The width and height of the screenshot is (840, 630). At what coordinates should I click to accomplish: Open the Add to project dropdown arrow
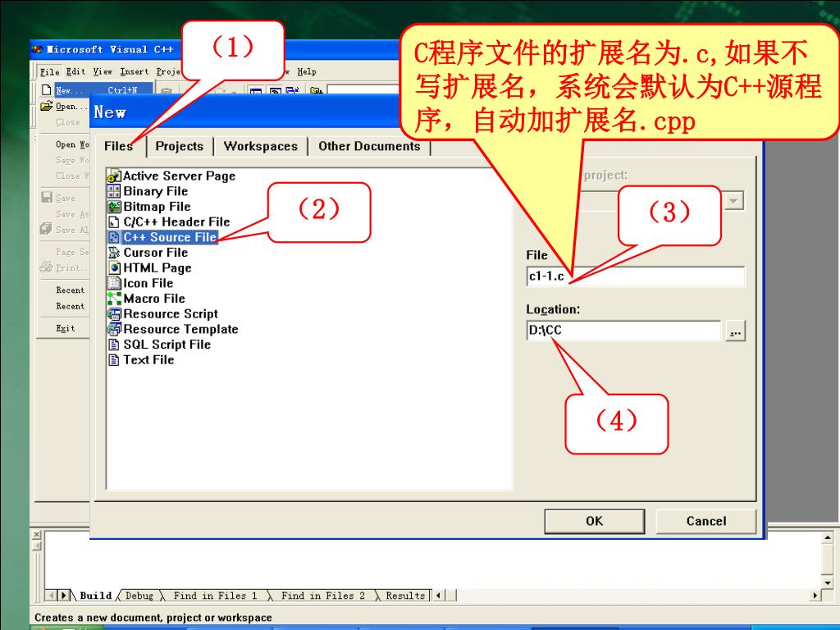tap(734, 201)
